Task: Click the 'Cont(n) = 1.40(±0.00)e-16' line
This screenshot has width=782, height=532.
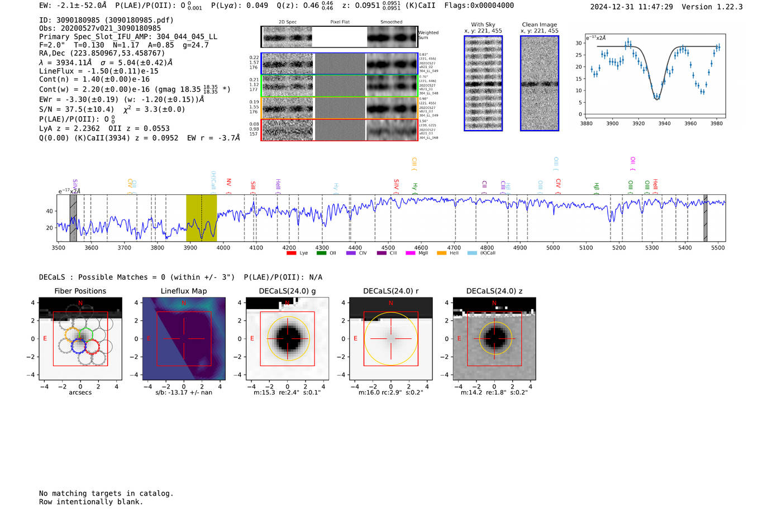Action: (x=94, y=80)
